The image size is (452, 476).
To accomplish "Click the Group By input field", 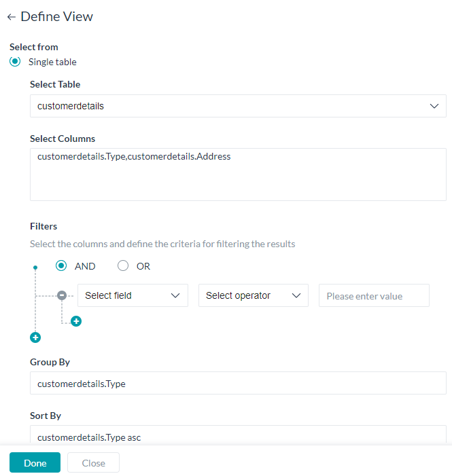I will click(238, 383).
